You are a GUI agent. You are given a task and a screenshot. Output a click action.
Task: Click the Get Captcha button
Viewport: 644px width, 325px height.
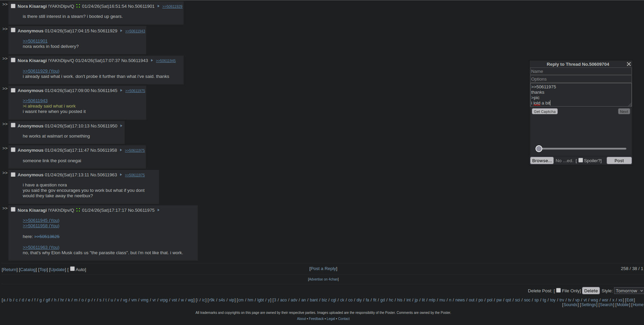[x=545, y=112]
